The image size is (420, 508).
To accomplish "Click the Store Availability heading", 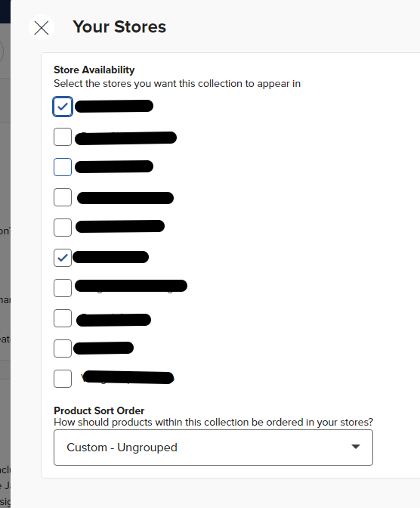I will (94, 70).
